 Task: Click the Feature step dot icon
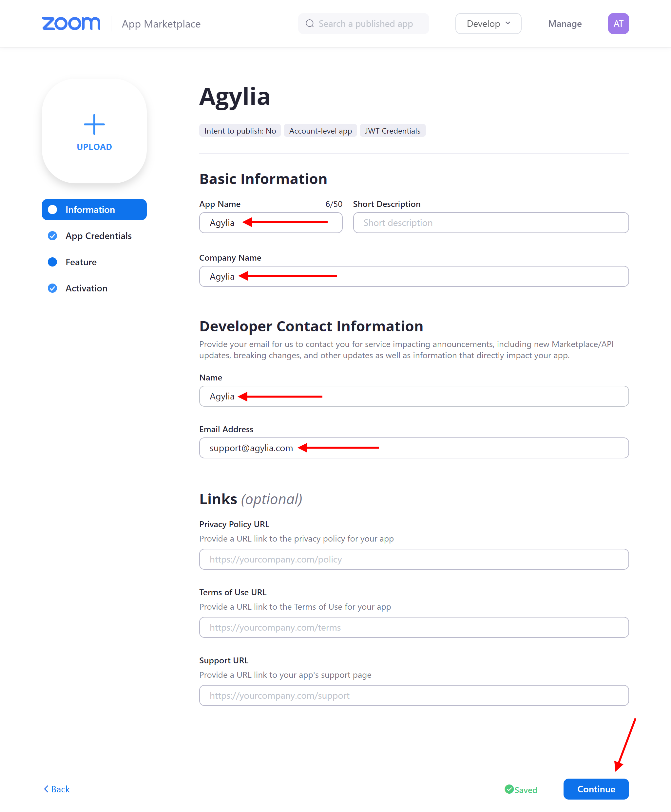(52, 262)
